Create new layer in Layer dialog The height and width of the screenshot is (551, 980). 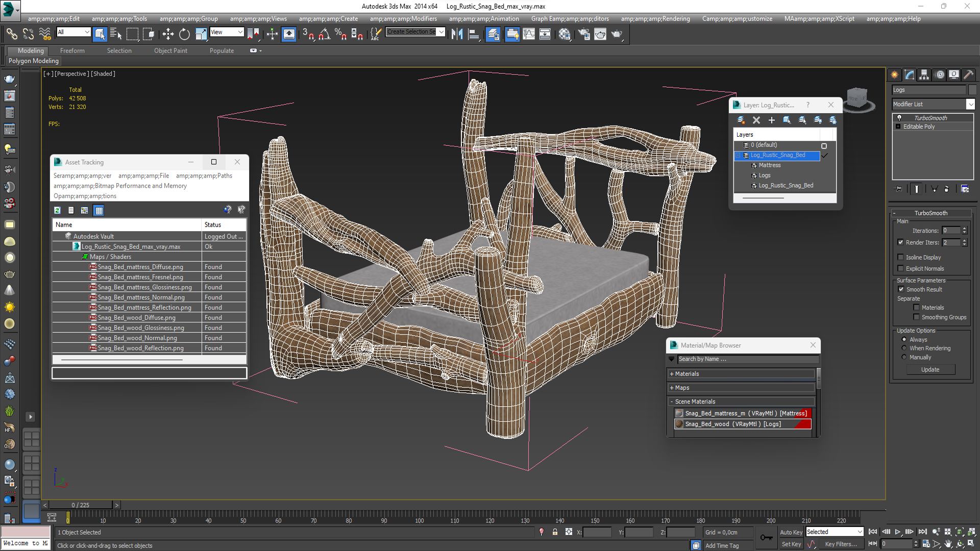click(741, 120)
